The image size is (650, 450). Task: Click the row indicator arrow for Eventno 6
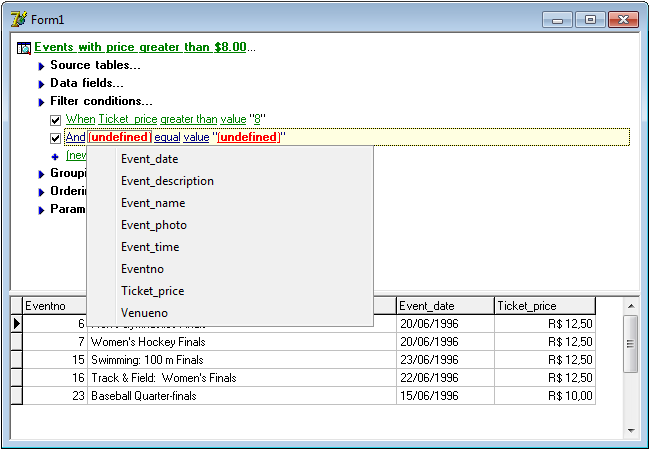coord(16,324)
